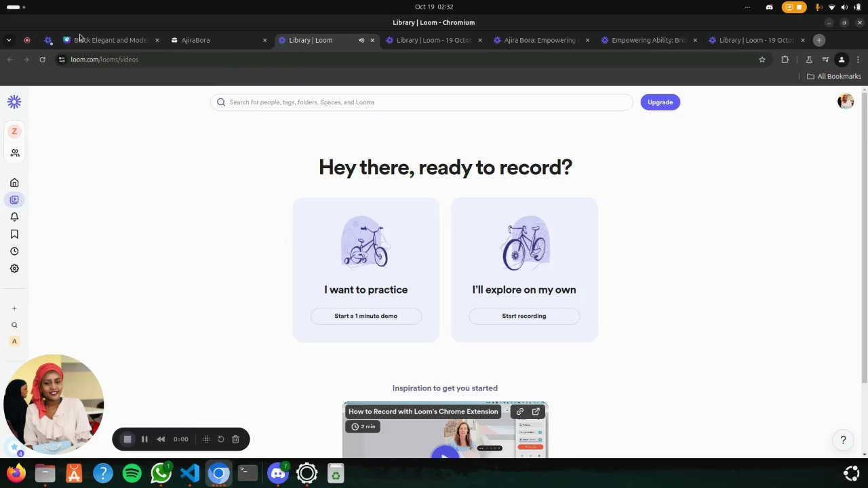868x488 pixels.
Task: Pause the Loom recording
Action: point(144,439)
